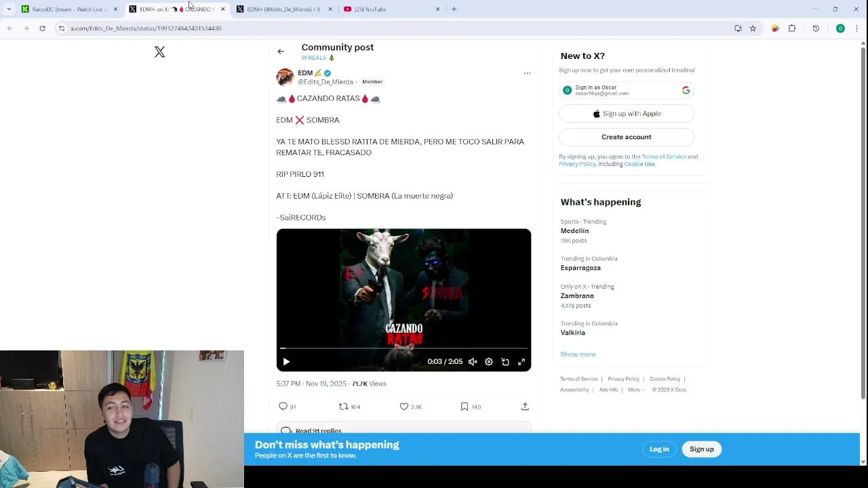Seek on the video progress bar
The height and width of the screenshot is (488, 868).
click(403, 348)
